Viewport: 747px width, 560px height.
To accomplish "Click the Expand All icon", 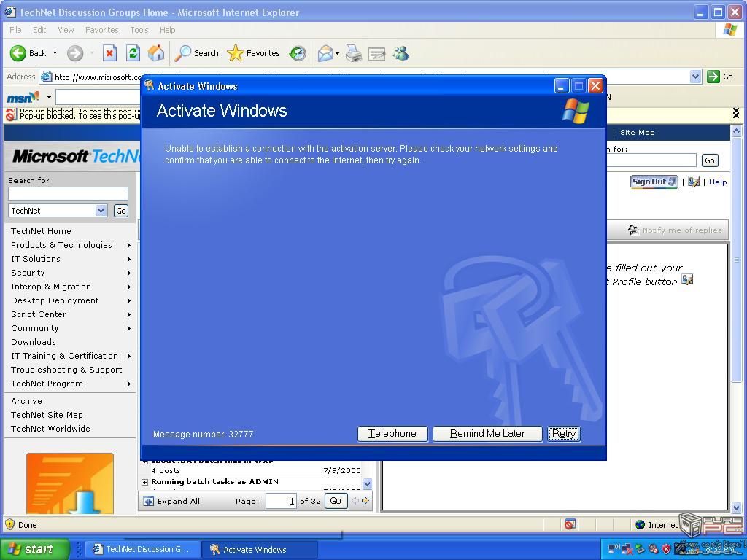I will [x=149, y=501].
